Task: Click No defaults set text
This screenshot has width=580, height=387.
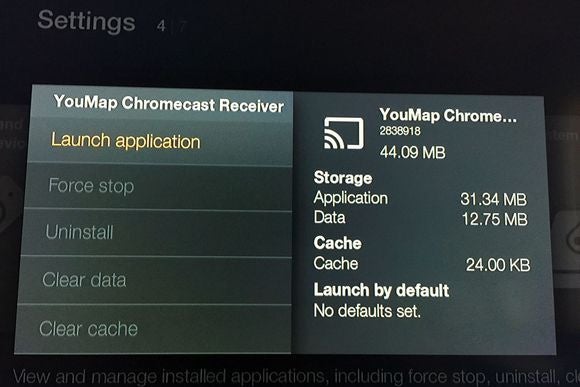Action: pos(367,311)
